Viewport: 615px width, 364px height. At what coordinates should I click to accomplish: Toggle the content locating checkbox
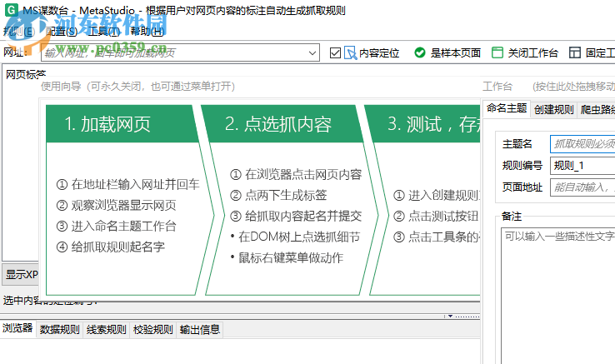click(x=335, y=52)
